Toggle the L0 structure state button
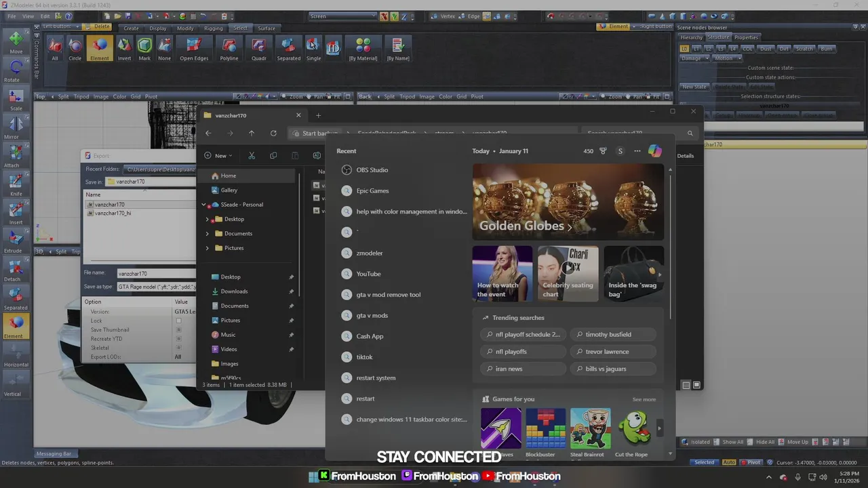The image size is (868, 488). tap(684, 49)
